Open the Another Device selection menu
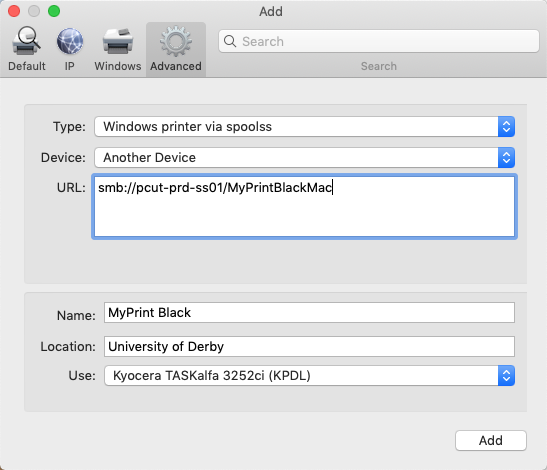Screen dimensions: 547x470 304,157
